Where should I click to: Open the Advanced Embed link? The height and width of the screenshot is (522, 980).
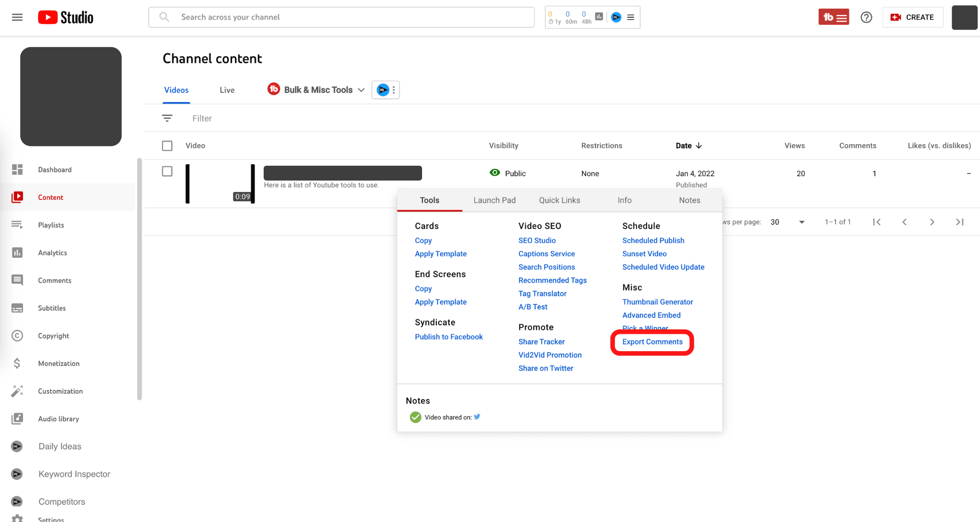point(651,315)
